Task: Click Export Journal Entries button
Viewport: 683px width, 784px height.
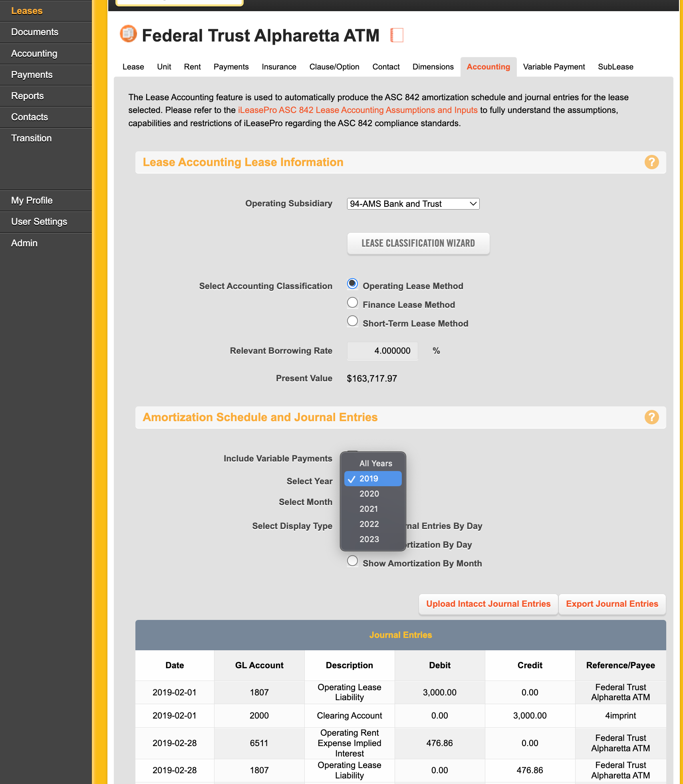Action: click(612, 604)
